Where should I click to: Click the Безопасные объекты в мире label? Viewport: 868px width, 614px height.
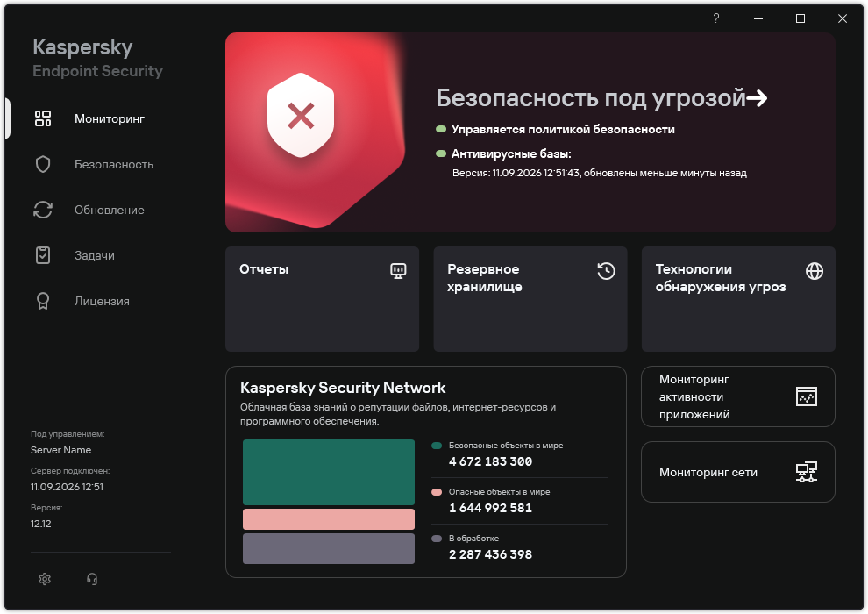[x=506, y=445]
